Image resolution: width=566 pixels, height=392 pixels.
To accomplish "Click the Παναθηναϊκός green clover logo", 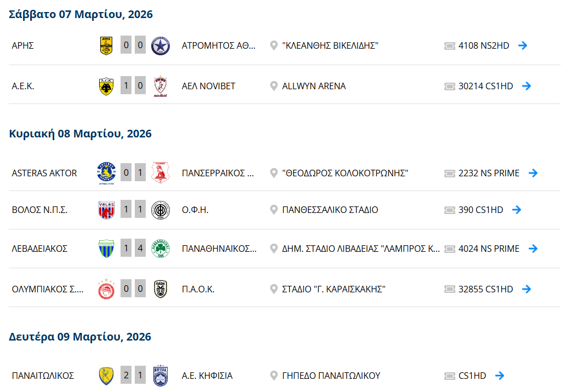I will (x=161, y=249).
